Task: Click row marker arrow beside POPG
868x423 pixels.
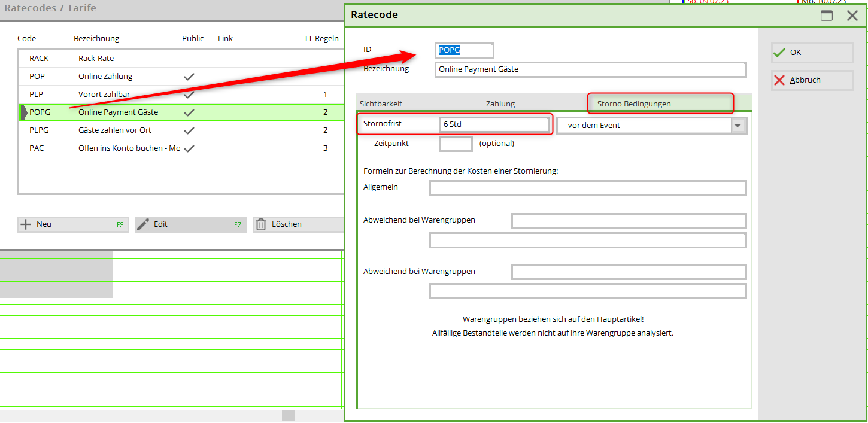Action: pos(23,112)
